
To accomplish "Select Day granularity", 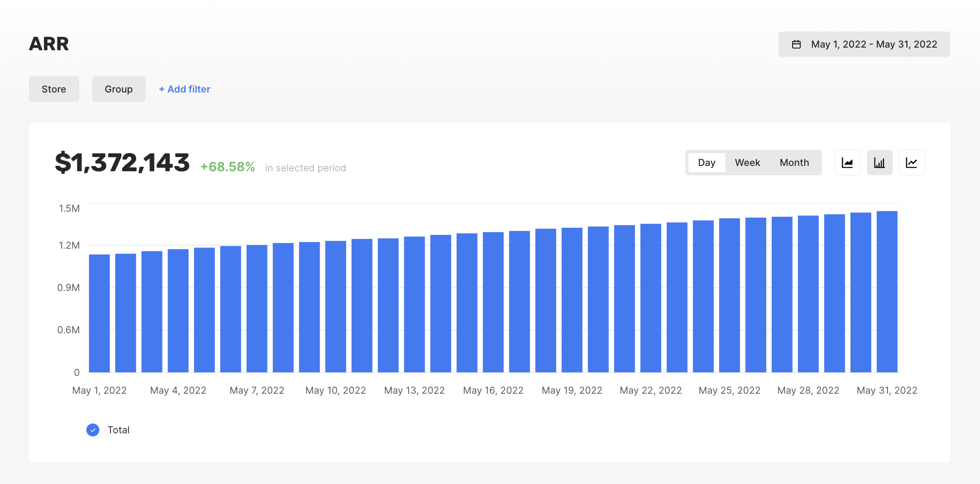I will 706,163.
